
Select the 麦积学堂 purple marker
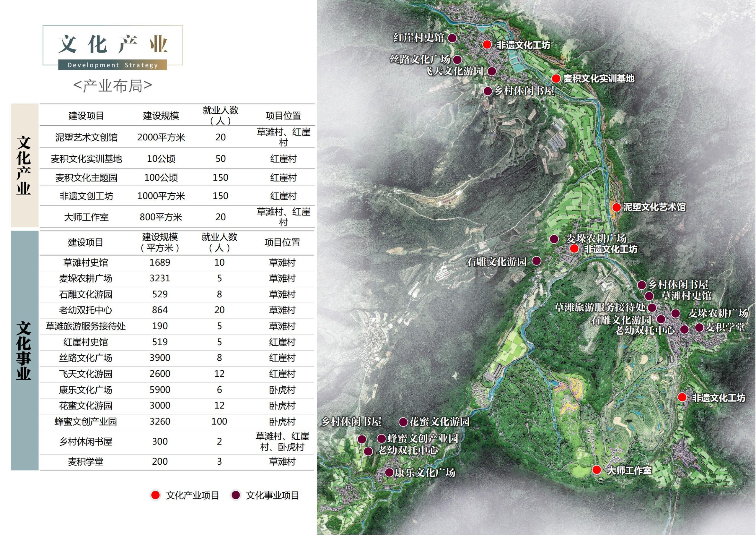(x=699, y=327)
